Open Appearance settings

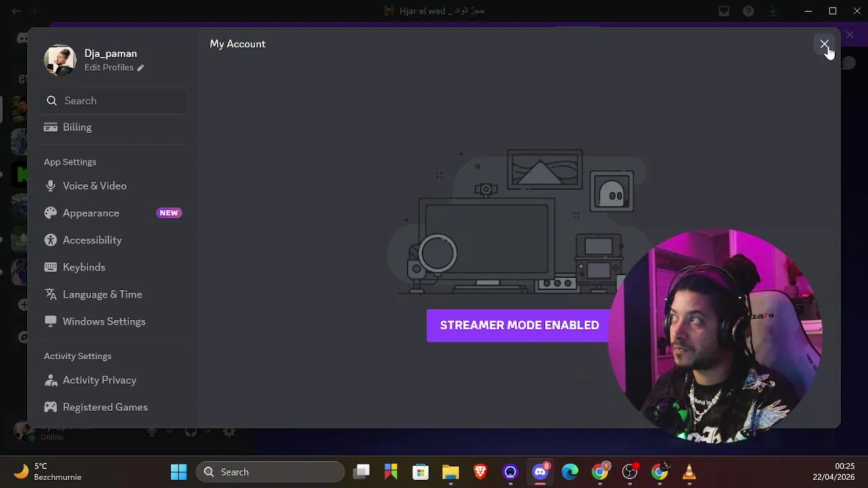point(113,213)
